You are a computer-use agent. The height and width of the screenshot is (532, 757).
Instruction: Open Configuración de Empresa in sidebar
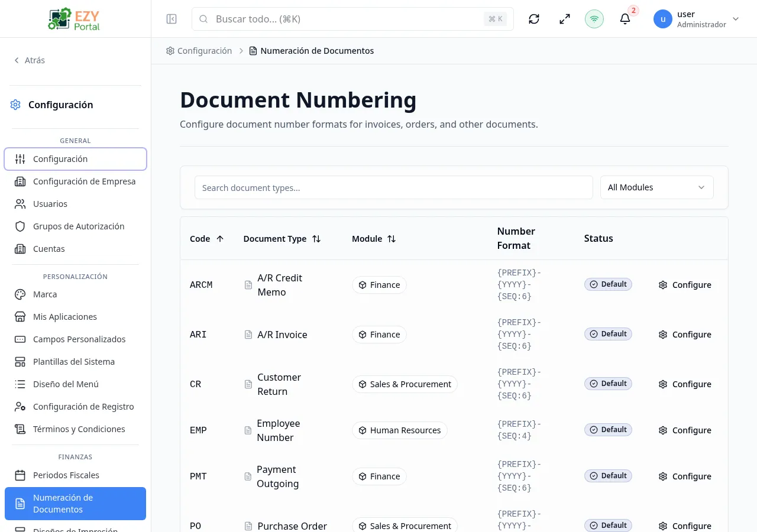click(75, 181)
